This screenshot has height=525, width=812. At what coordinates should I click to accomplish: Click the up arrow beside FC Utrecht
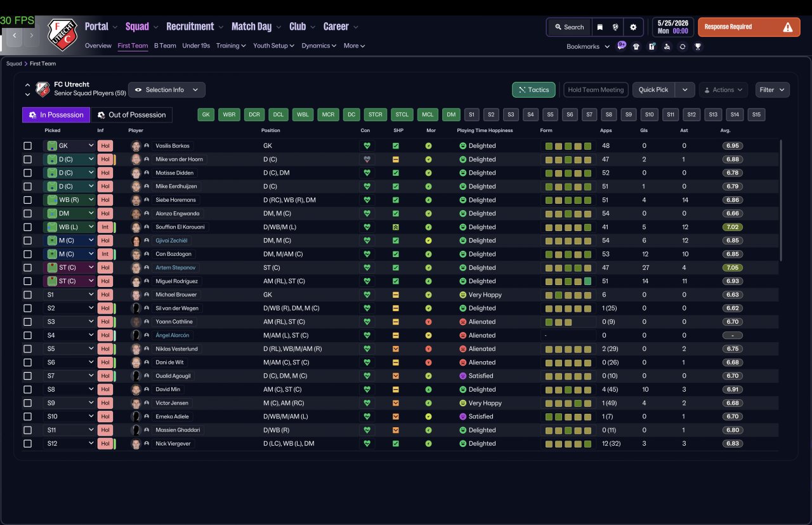coord(28,85)
